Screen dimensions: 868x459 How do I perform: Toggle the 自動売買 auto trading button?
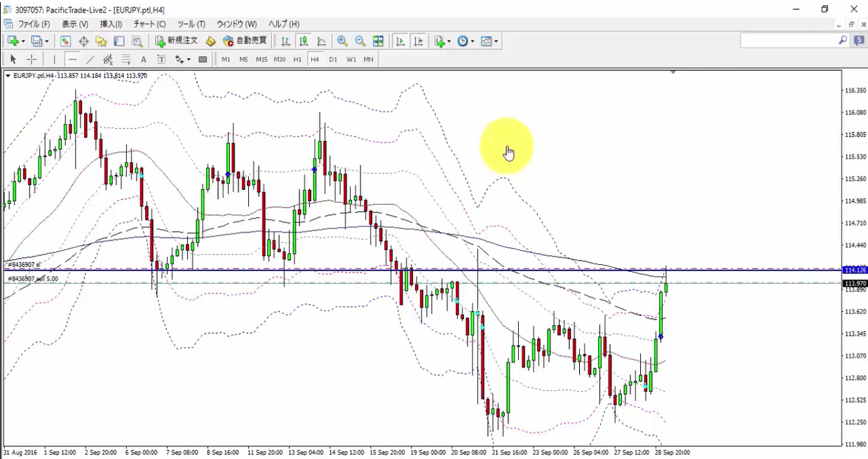243,41
